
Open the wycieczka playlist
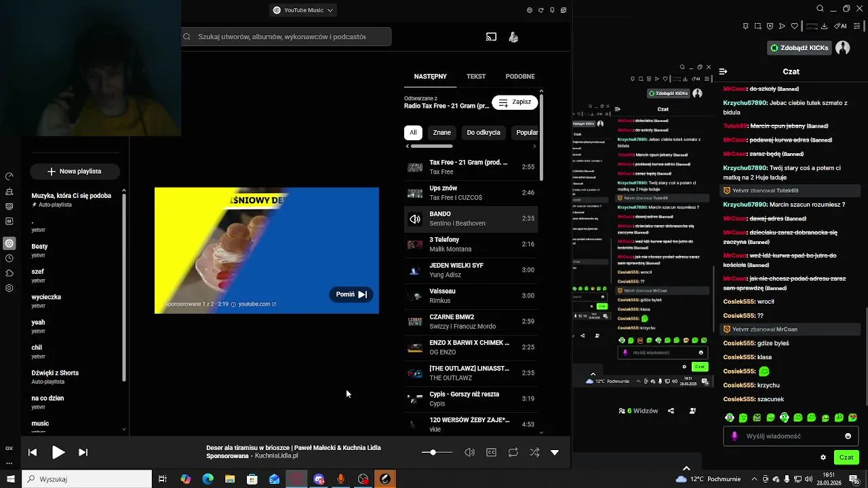point(75,301)
